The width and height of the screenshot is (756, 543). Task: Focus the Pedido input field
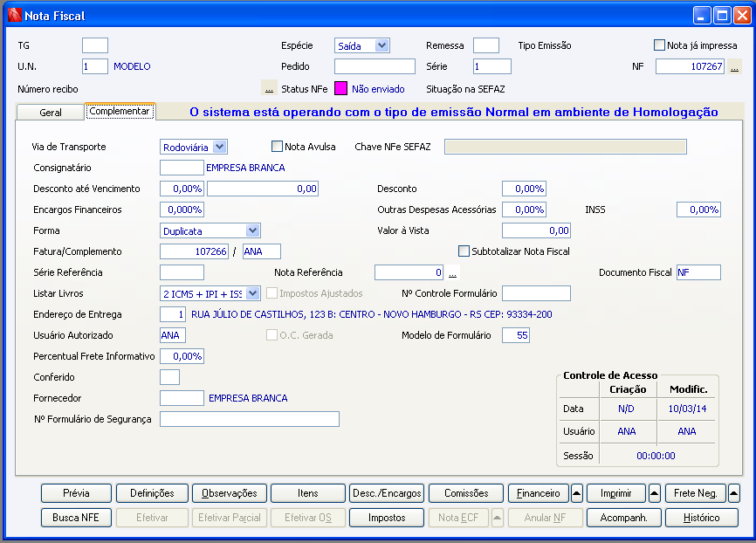(375, 66)
